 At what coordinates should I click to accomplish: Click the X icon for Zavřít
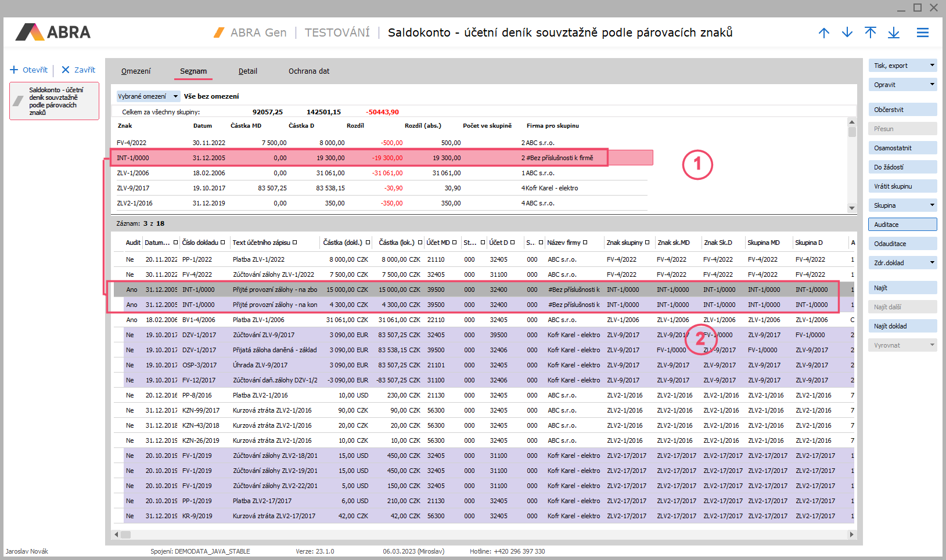(x=66, y=70)
